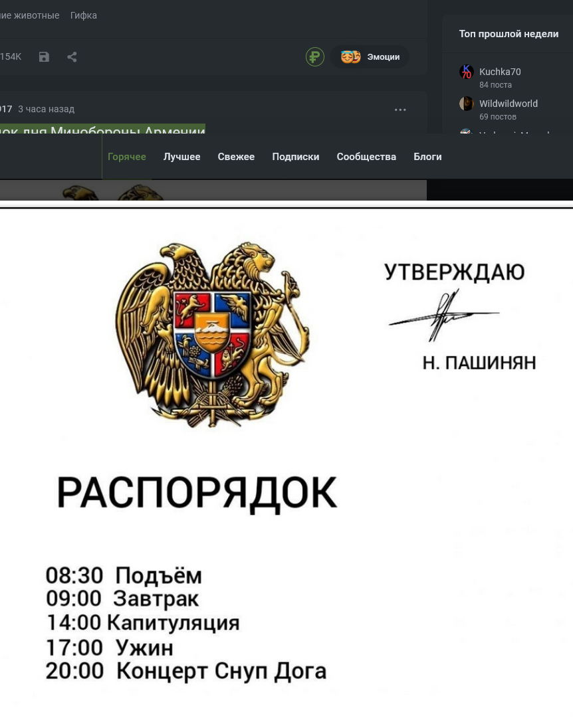This screenshot has height=728, width=573.
Task: Open the Эмоции reactions button
Action: coord(370,56)
